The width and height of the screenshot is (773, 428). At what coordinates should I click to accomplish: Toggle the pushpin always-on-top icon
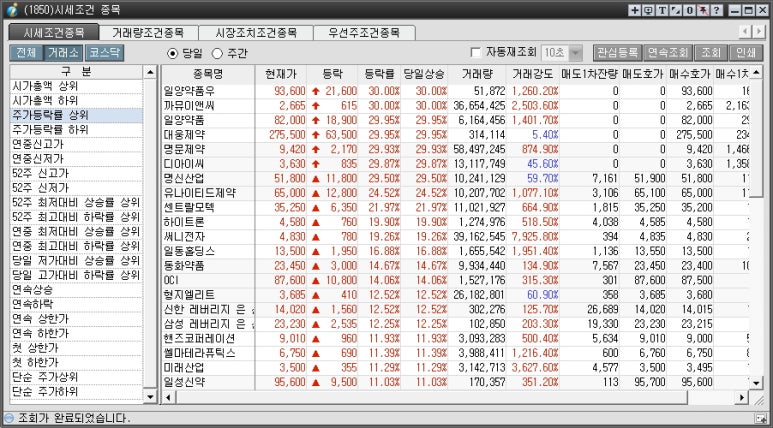click(x=703, y=10)
